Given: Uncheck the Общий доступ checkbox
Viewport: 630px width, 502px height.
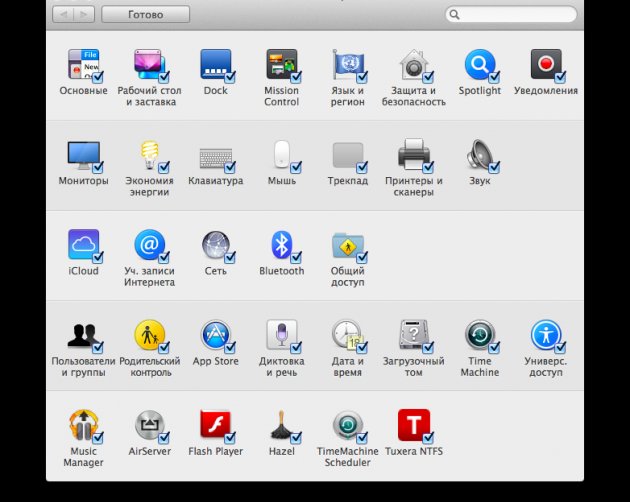Looking at the screenshot, I should pos(362,256).
